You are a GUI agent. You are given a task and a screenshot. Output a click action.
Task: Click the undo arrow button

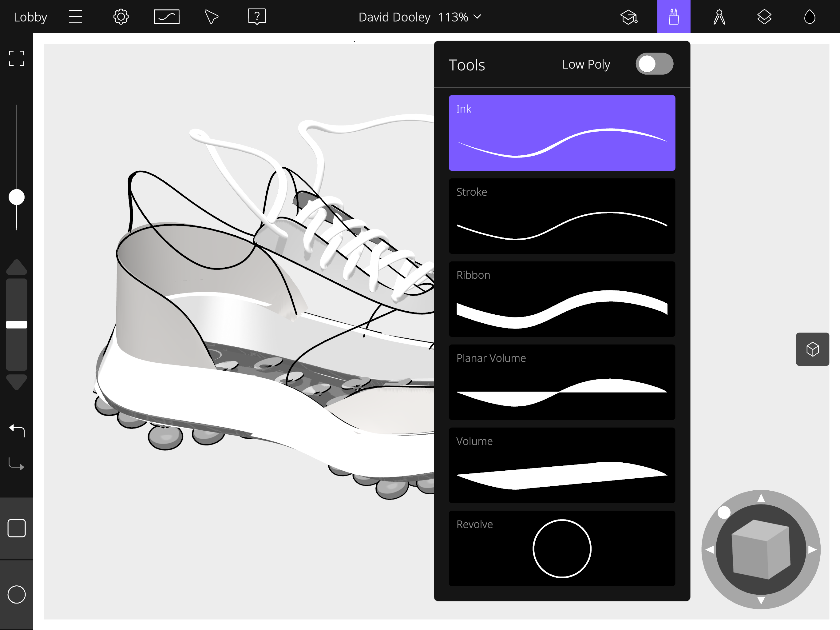pos(16,430)
